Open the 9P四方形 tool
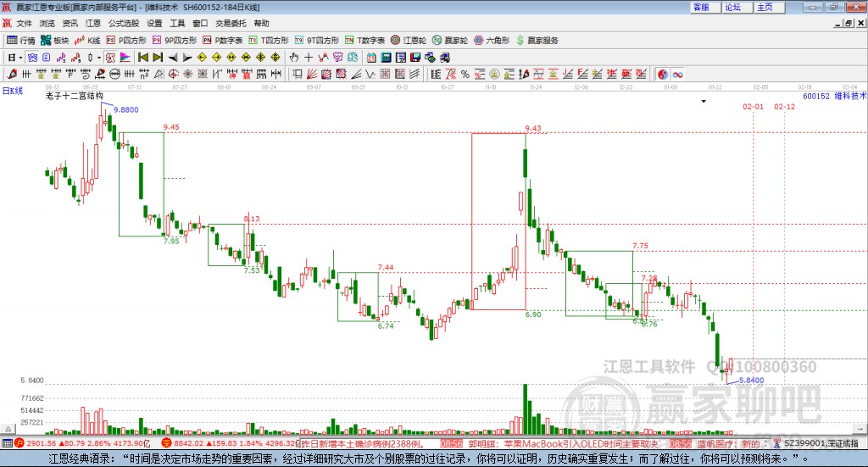 [175, 41]
